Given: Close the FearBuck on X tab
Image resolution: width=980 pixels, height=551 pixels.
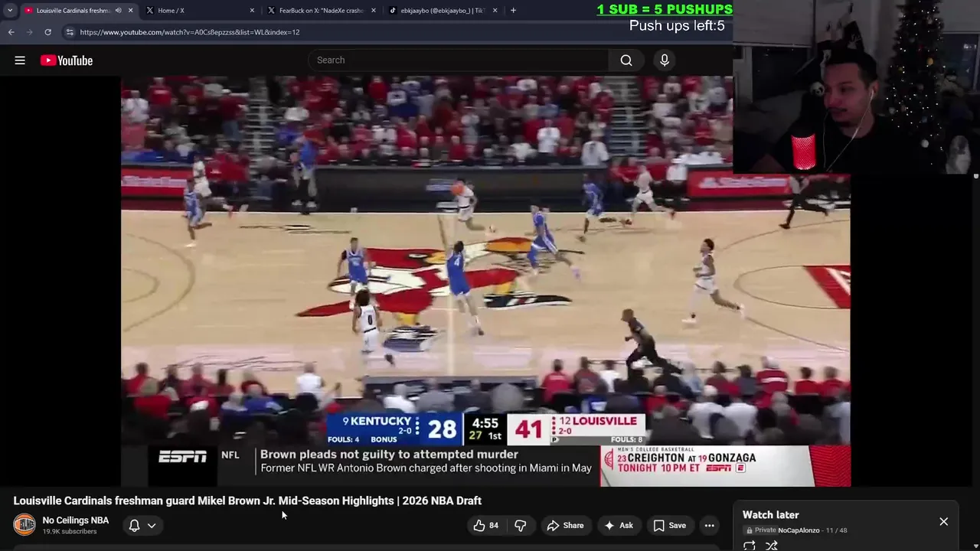Looking at the screenshot, I should (374, 11).
